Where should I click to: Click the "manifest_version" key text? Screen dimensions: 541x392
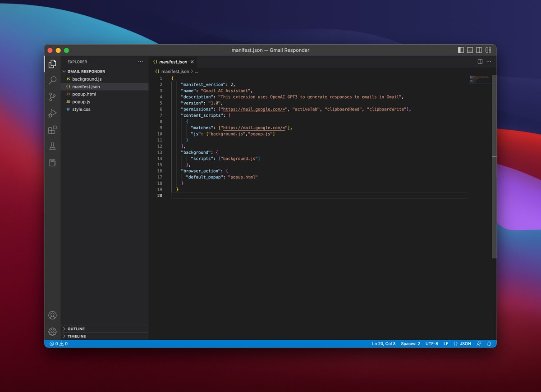(x=202, y=85)
